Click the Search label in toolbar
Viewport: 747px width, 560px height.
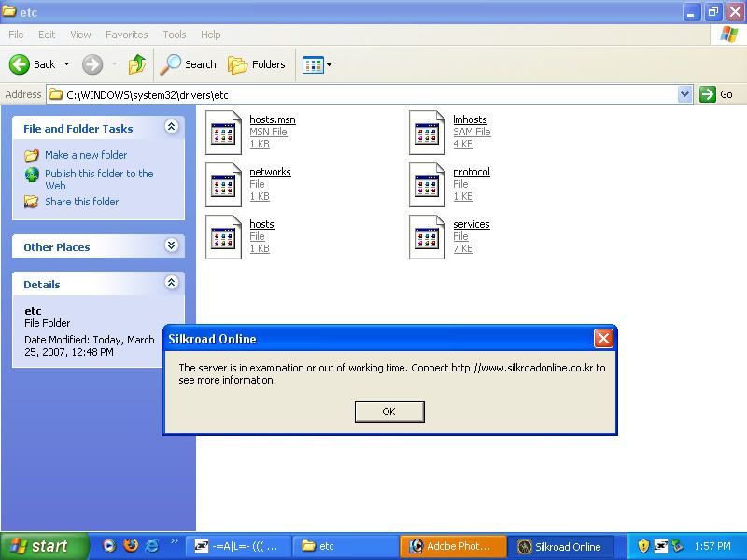[201, 64]
